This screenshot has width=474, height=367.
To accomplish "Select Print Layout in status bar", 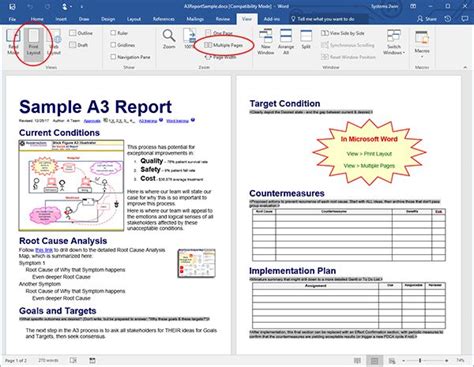I will coord(374,361).
